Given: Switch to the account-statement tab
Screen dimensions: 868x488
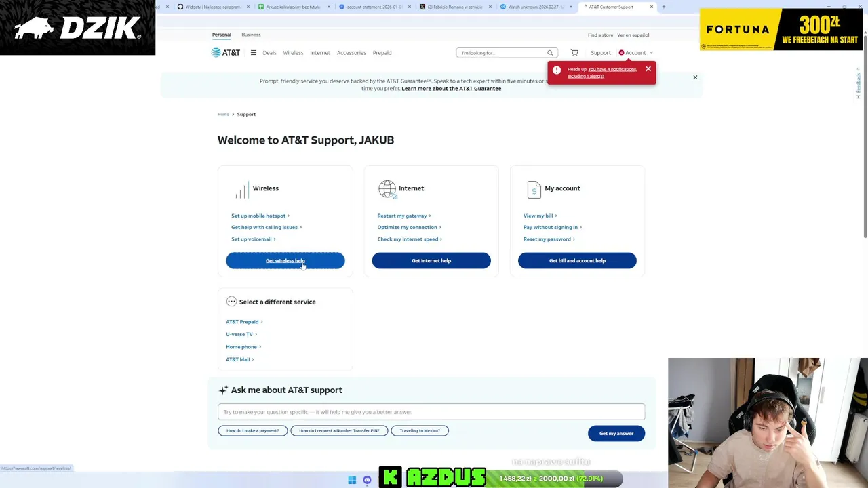Looking at the screenshot, I should [x=374, y=7].
